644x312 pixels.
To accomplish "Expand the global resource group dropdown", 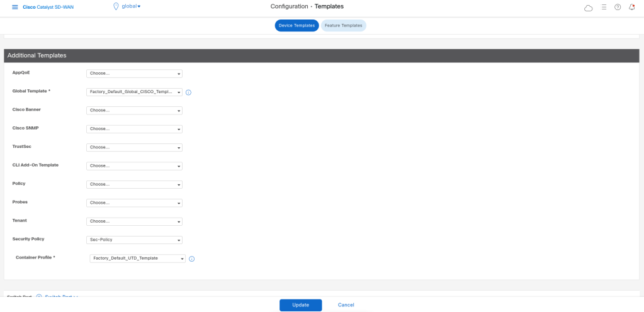I will coord(131,6).
